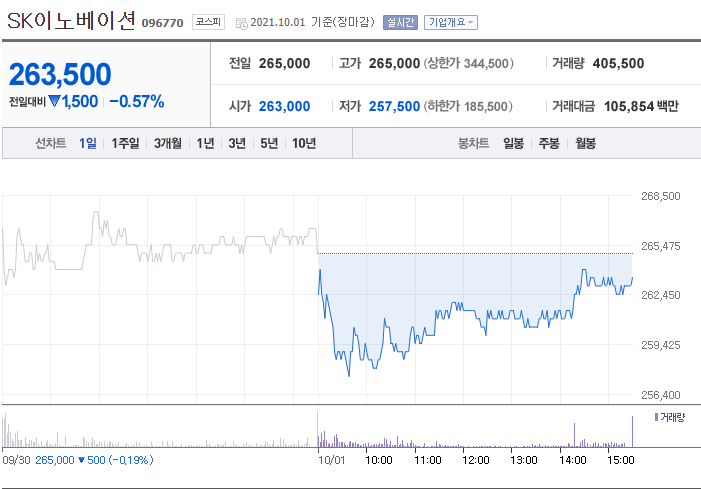This screenshot has height=489, width=701.
Task: Click the 거래량 value 405,500
Action: [x=618, y=63]
